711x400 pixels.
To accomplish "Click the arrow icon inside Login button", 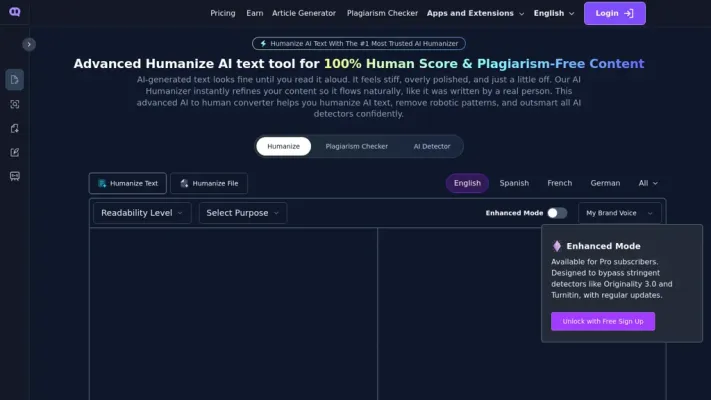I will [629, 14].
